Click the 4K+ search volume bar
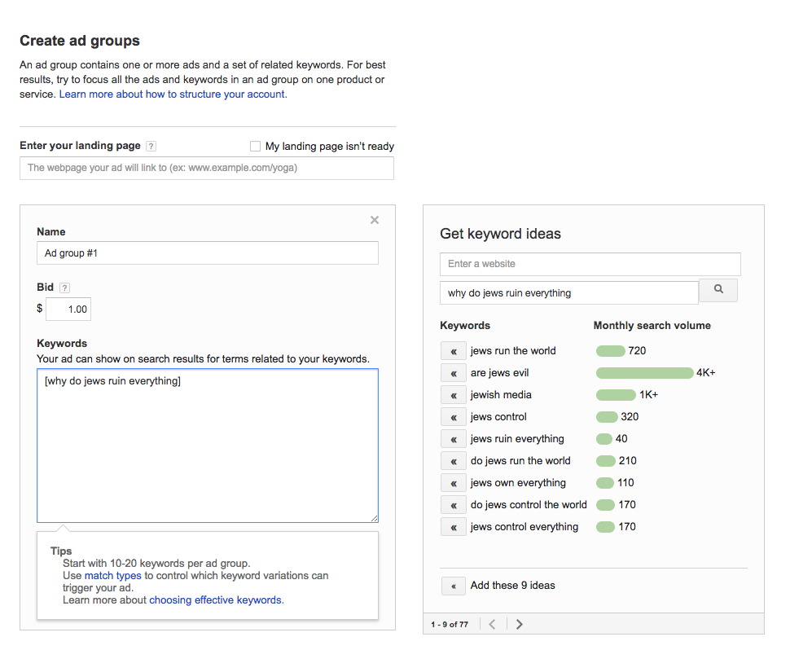Viewport: 812px width, 650px height. (645, 373)
